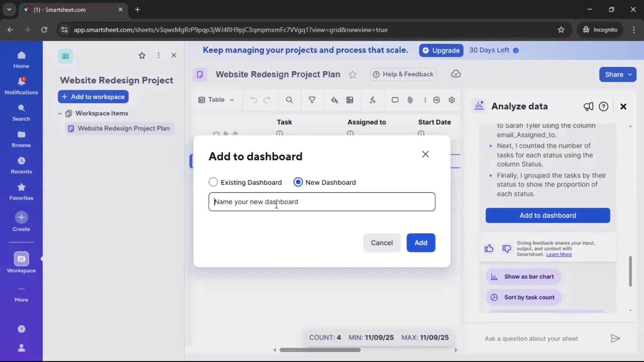Open the Table view dropdown
This screenshot has width=644, height=362.
point(216,100)
